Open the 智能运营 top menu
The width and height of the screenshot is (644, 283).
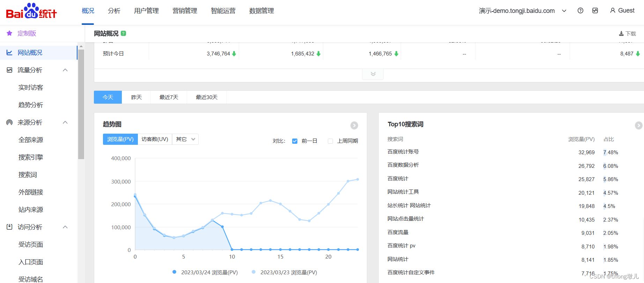(x=223, y=11)
